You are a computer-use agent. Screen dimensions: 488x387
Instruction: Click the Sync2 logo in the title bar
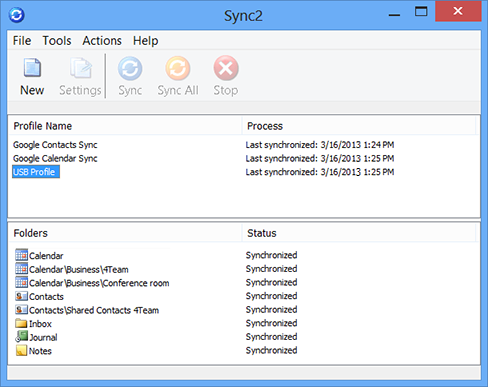point(16,15)
